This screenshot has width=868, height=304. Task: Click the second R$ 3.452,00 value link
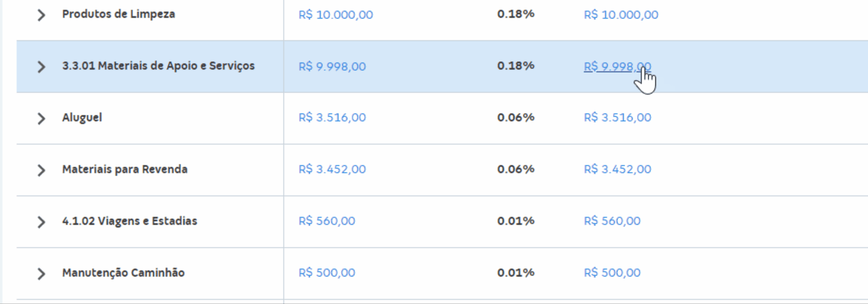click(x=618, y=170)
